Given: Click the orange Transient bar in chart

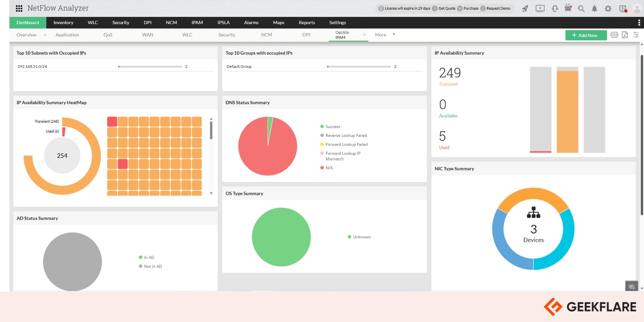Looking at the screenshot, I should [568, 112].
